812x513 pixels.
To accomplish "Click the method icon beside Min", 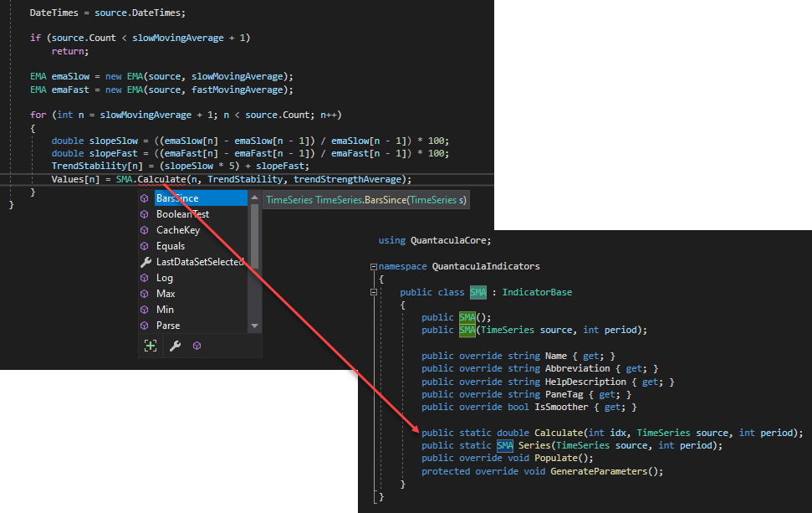I will pos(145,310).
